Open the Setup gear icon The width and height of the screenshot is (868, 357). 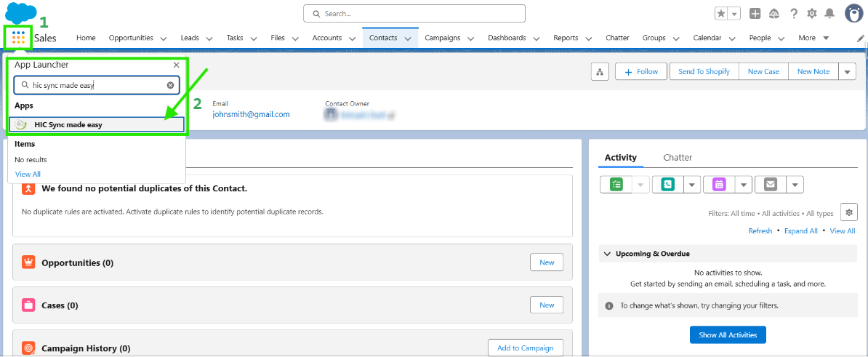point(811,13)
